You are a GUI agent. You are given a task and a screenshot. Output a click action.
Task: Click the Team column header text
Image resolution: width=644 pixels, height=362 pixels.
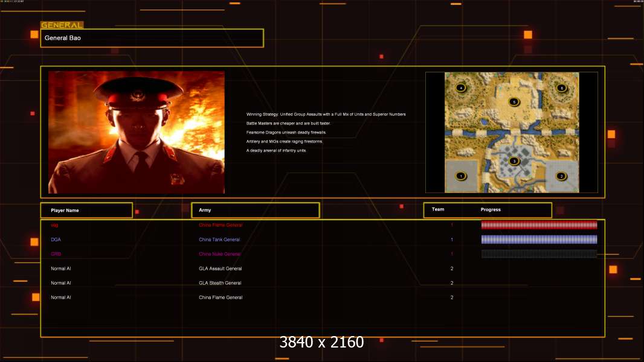coord(438,209)
